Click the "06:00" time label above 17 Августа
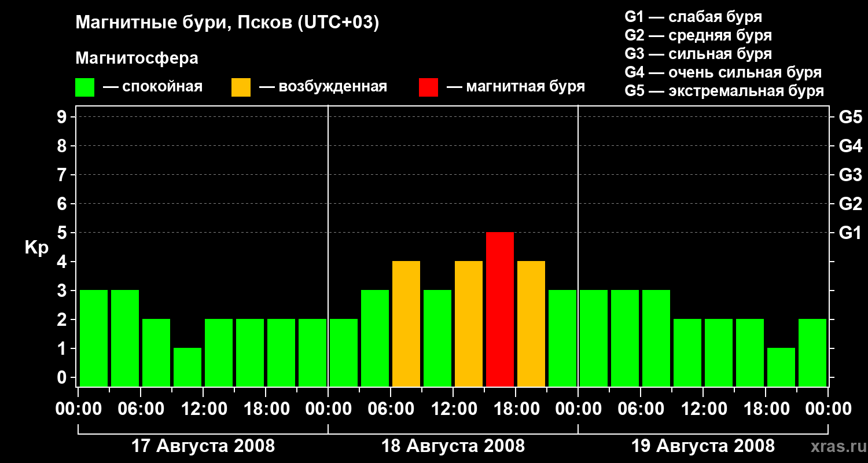This screenshot has width=868, height=463. 141,409
